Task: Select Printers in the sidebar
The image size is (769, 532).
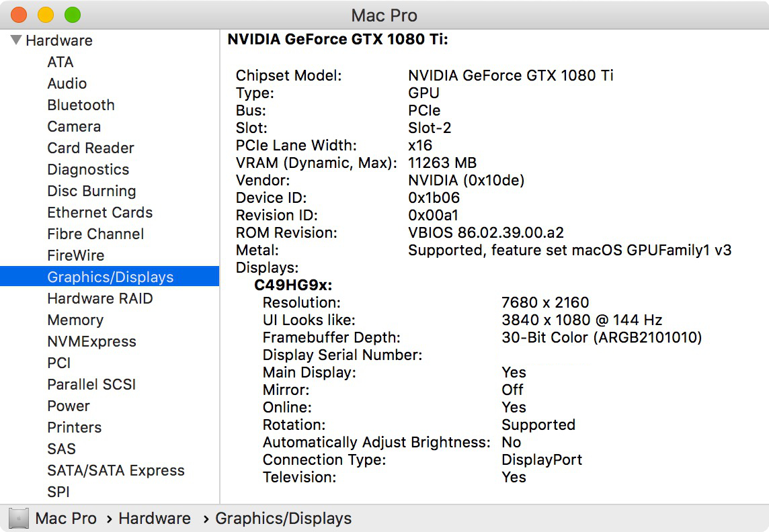Action: (75, 428)
